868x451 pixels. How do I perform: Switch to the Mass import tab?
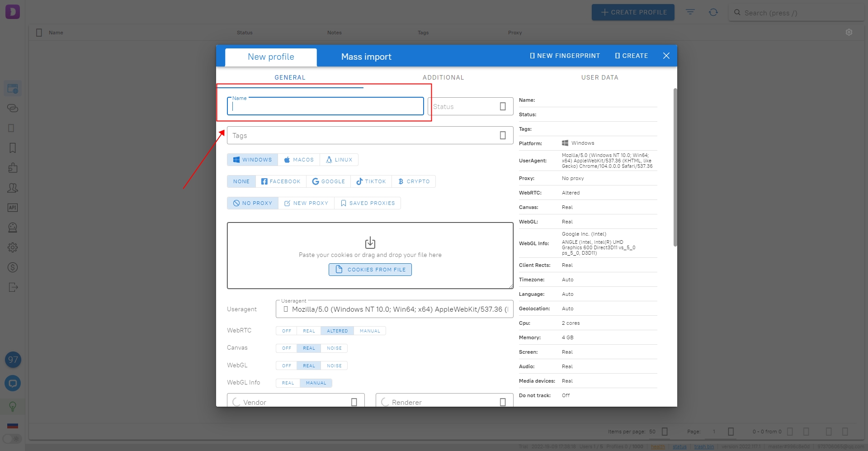[x=366, y=57]
